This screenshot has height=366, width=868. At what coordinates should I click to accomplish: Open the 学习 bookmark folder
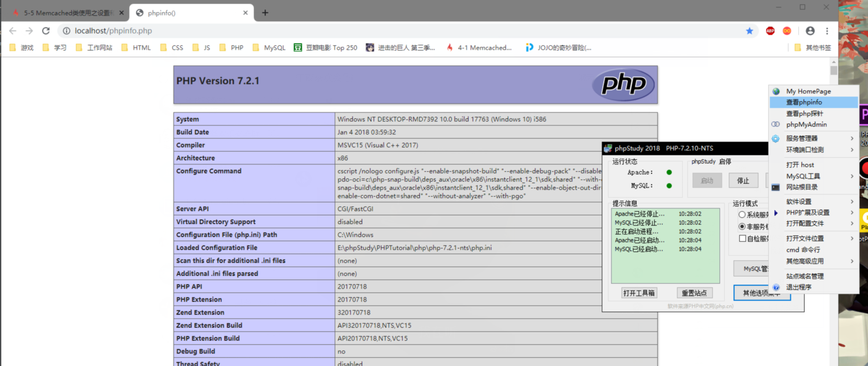click(x=55, y=48)
